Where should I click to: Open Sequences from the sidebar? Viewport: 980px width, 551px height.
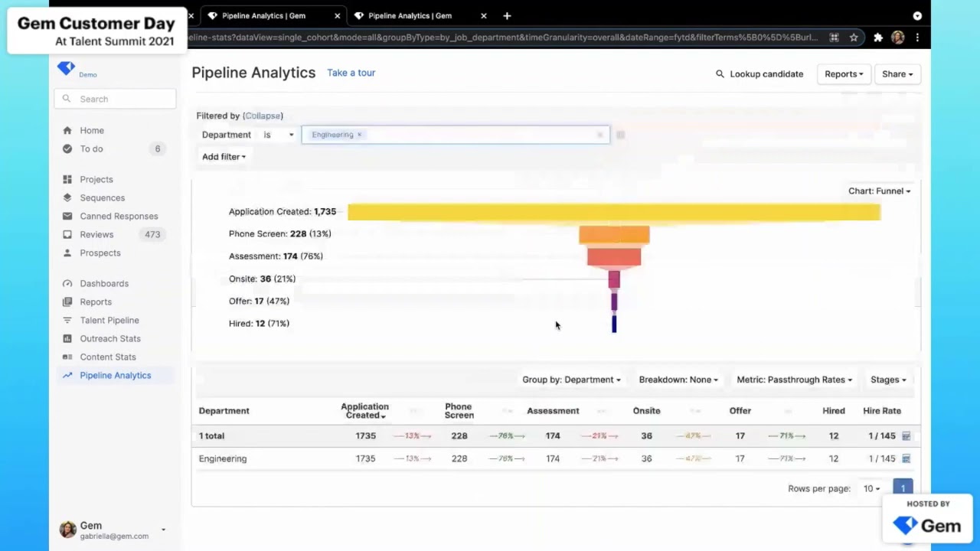tap(103, 197)
